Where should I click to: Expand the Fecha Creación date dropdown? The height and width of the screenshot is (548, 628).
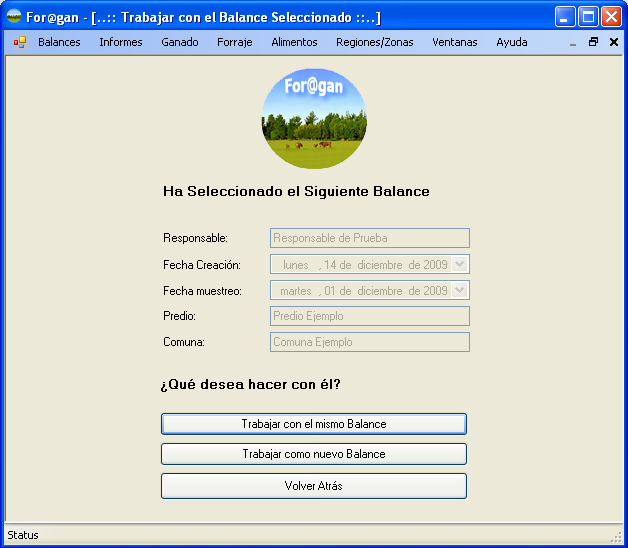460,264
